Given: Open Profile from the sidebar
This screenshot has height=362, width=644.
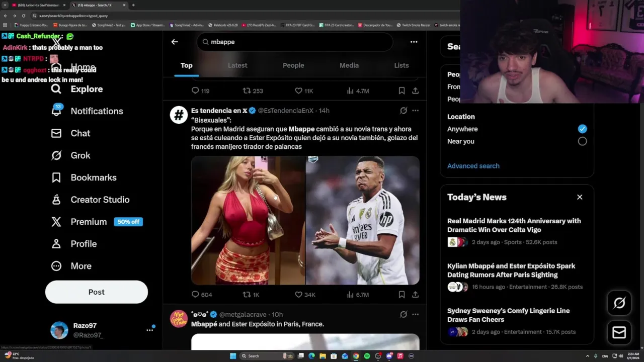Looking at the screenshot, I should click(73, 244).
